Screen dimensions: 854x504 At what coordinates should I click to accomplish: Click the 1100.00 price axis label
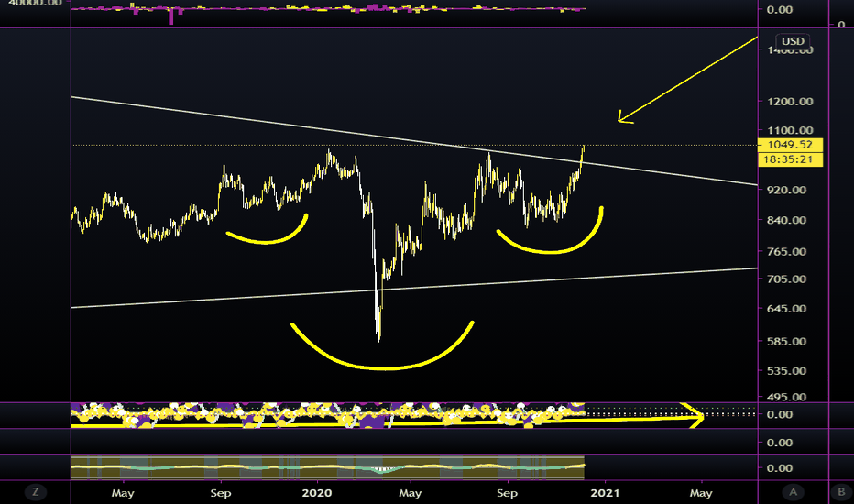coord(790,130)
